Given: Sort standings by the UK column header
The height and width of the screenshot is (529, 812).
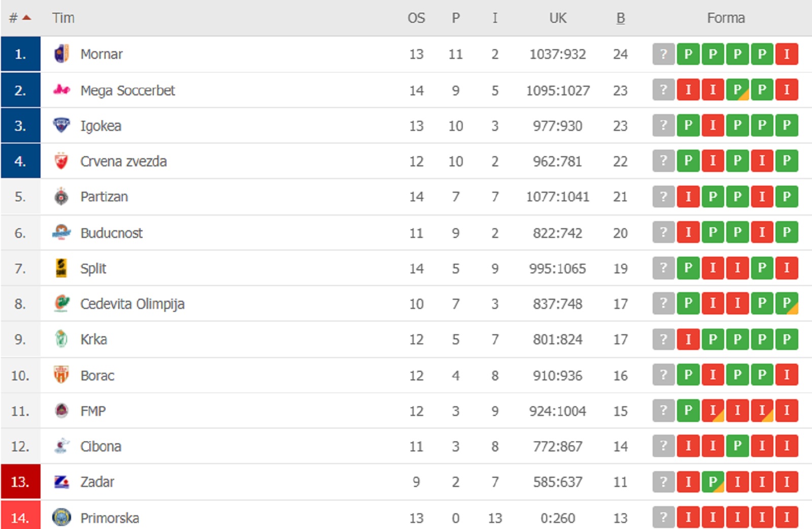Looking at the screenshot, I should 557,18.
